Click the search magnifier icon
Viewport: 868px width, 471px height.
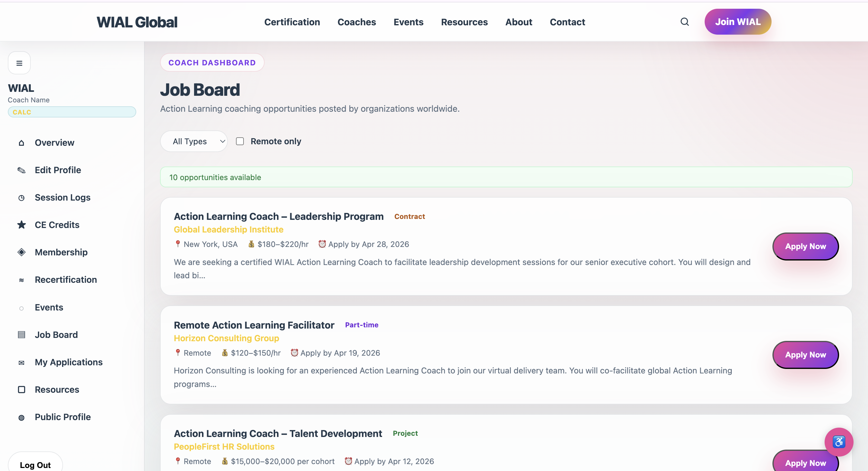684,22
